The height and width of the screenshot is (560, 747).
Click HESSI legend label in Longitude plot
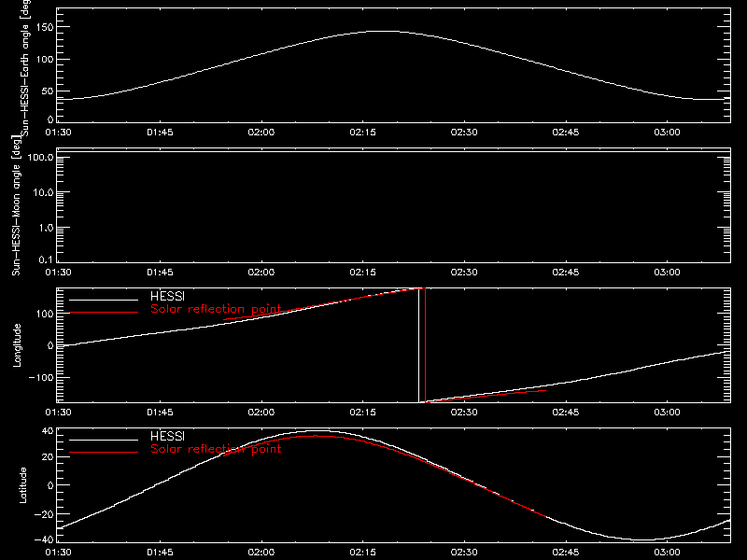[x=167, y=296]
